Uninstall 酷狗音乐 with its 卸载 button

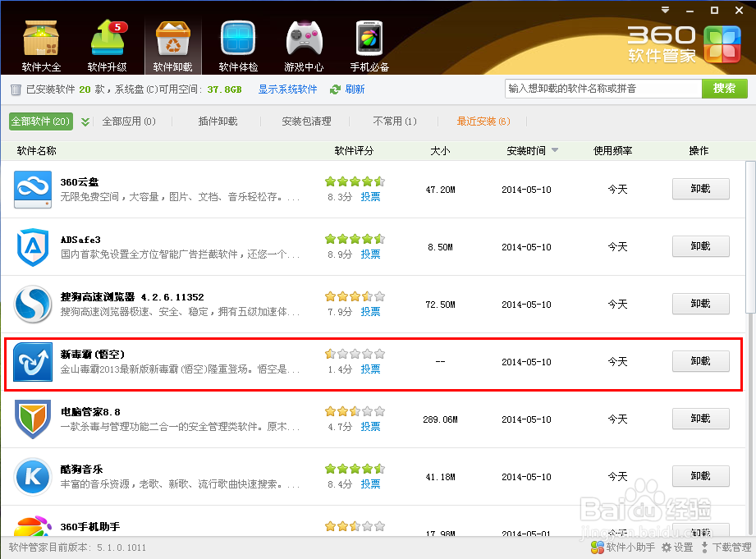tap(700, 475)
